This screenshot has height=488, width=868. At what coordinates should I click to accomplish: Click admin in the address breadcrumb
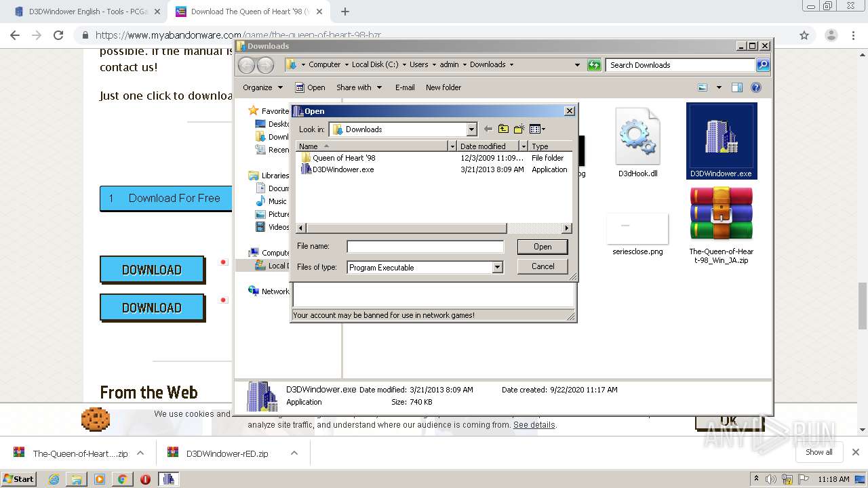tap(449, 65)
